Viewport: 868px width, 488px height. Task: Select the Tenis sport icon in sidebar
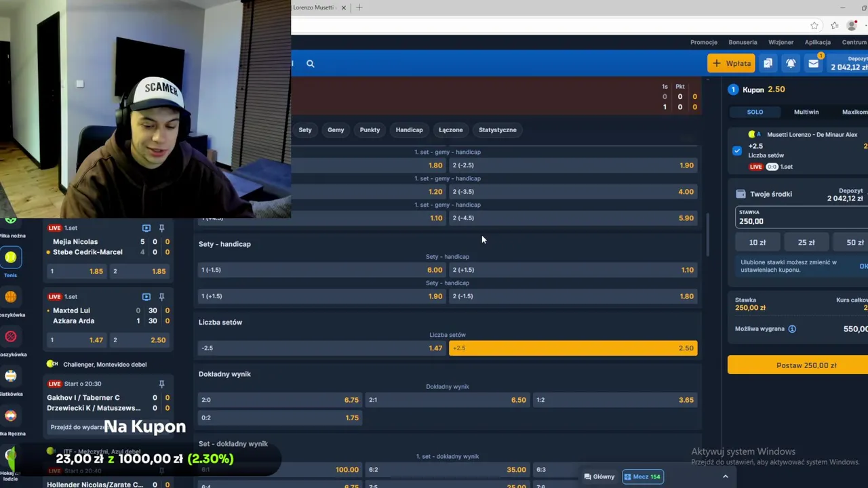tap(11, 258)
